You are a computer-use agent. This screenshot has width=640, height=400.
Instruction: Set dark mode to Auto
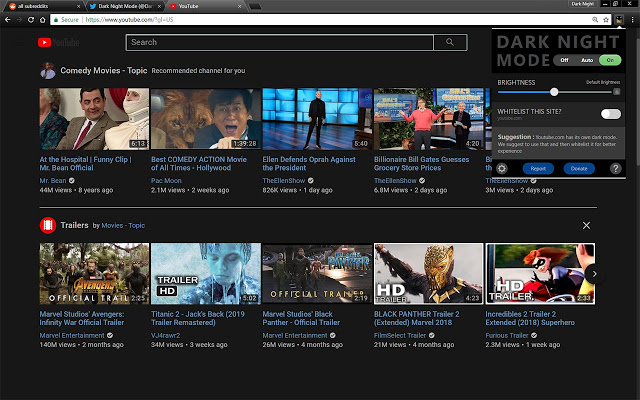pos(586,59)
